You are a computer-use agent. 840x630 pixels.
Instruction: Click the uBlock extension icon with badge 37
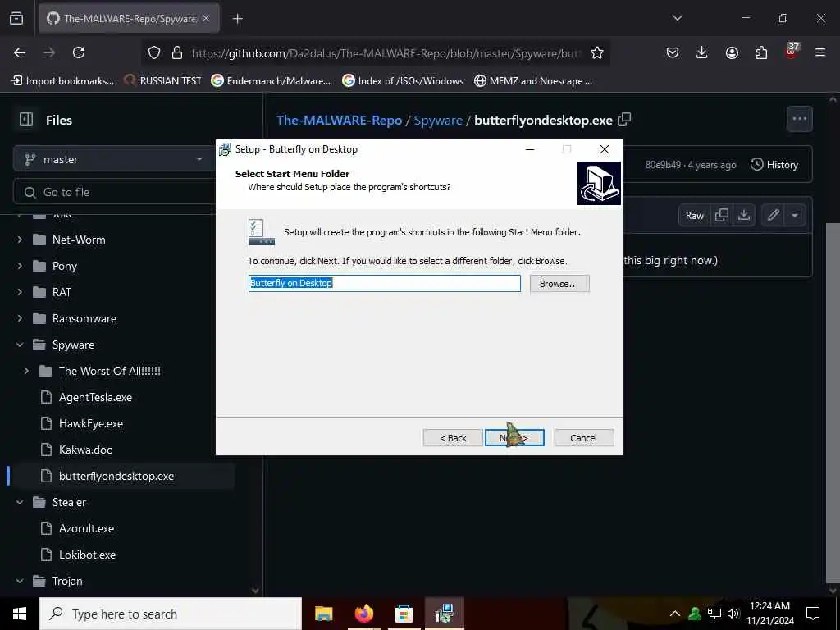coord(792,52)
